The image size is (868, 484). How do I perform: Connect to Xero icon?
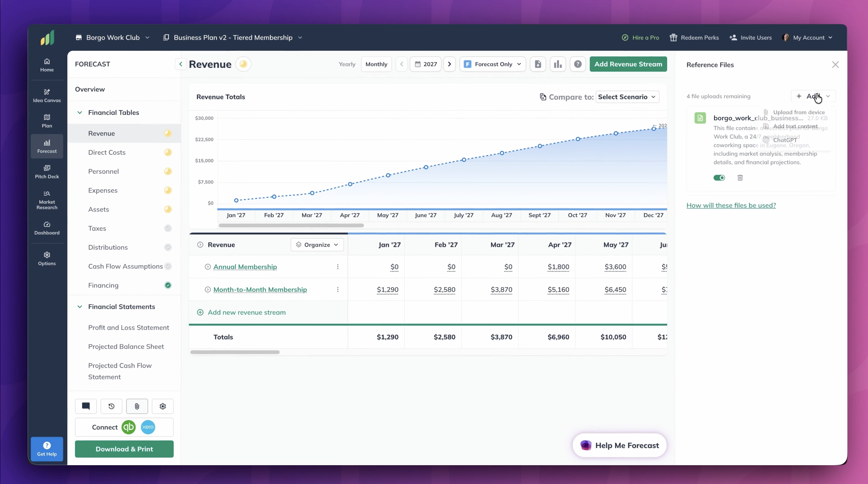(x=148, y=427)
